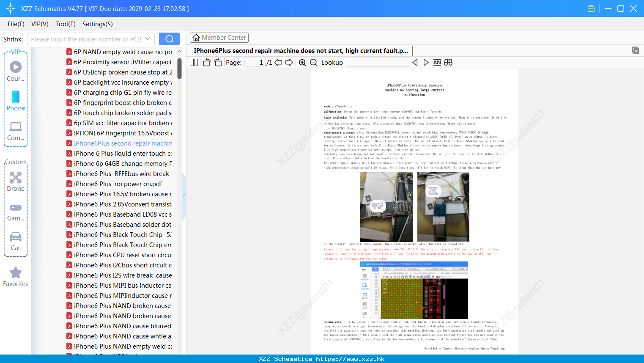
Task: Click the XZZ logo in the title bar
Action: (x=11, y=8)
